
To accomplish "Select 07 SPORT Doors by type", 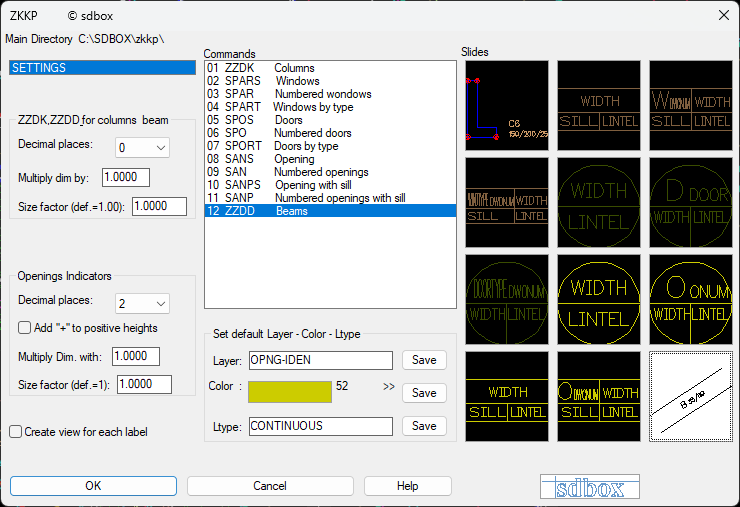I will point(330,146).
